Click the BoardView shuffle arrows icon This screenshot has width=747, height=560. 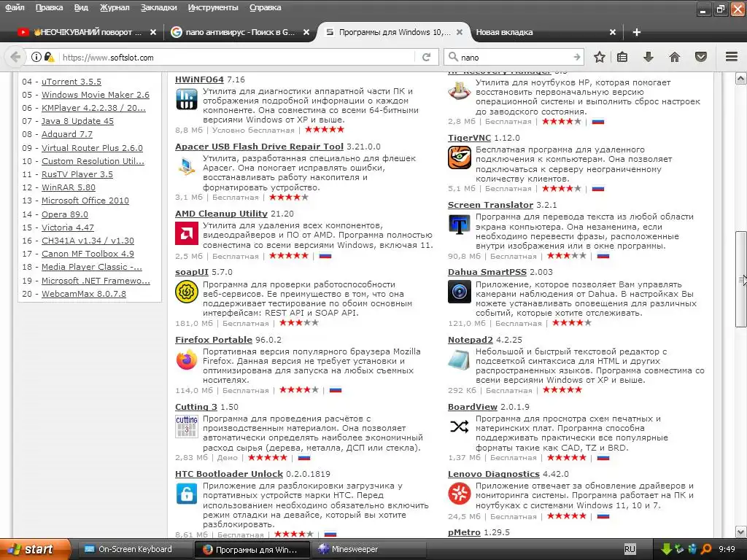pyautogui.click(x=460, y=426)
